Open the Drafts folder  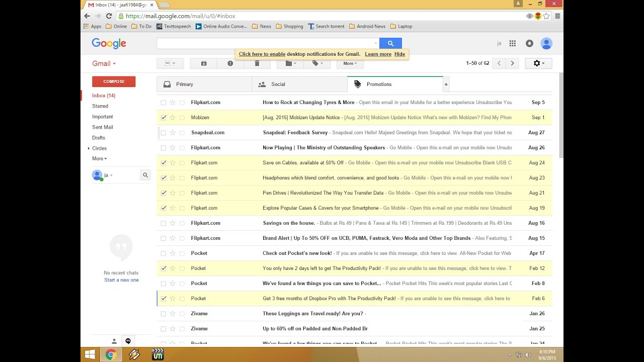tap(99, 138)
